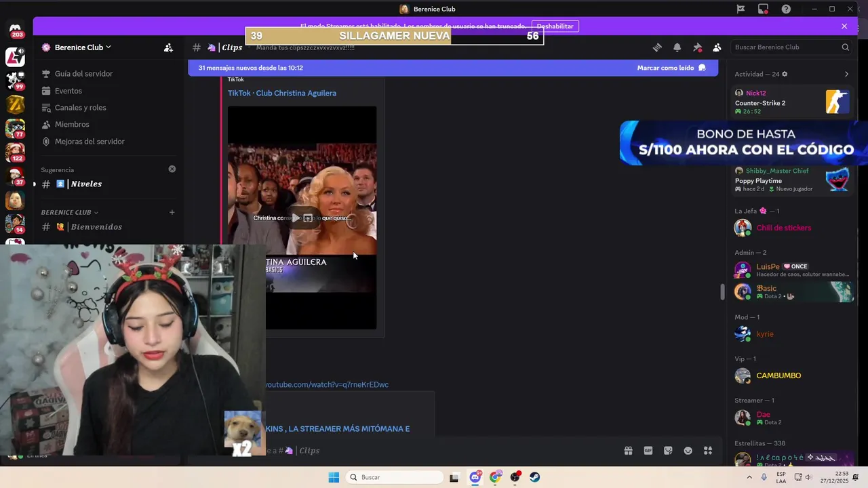Image resolution: width=868 pixels, height=488 pixels.
Task: Open server icon with 122 badge
Action: [x=16, y=152]
